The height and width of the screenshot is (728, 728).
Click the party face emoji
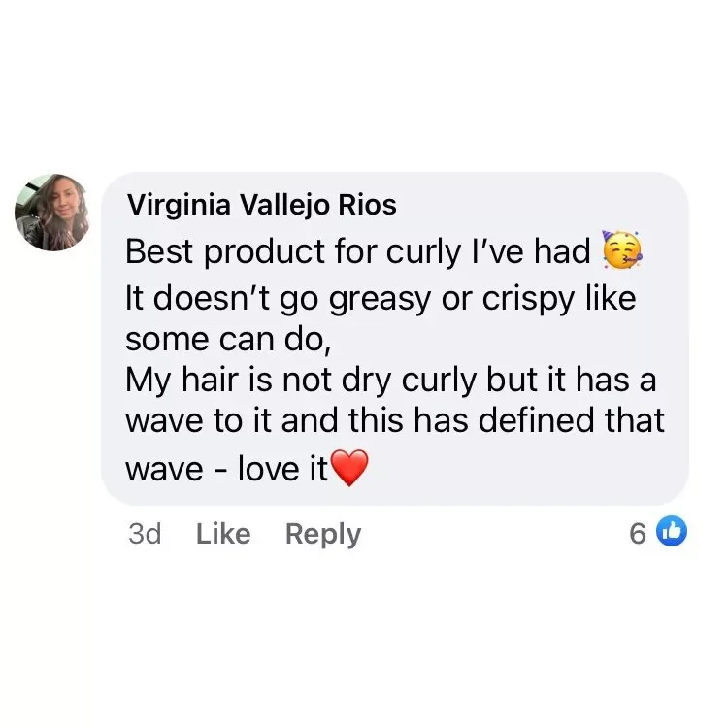(x=622, y=250)
